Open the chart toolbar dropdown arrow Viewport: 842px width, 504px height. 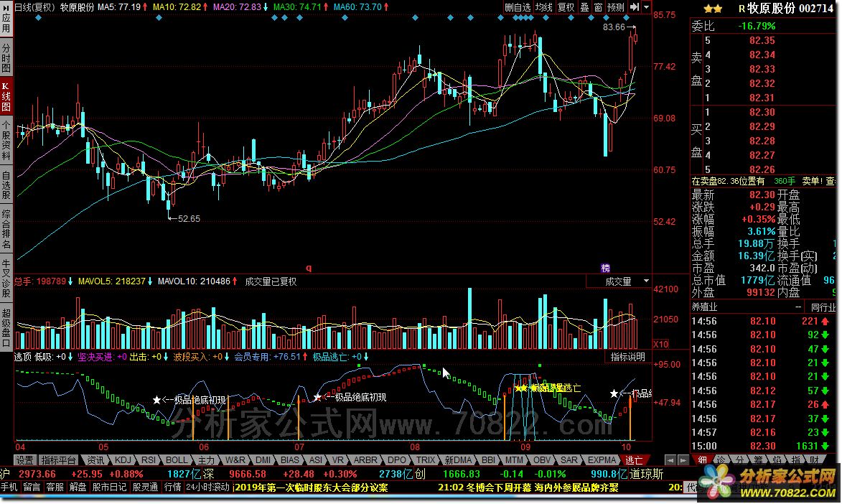[x=647, y=7]
